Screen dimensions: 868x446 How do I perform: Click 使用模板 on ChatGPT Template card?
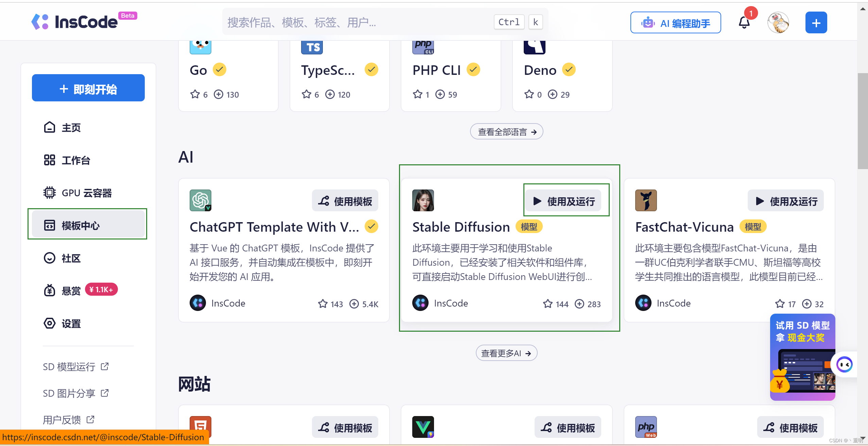345,201
